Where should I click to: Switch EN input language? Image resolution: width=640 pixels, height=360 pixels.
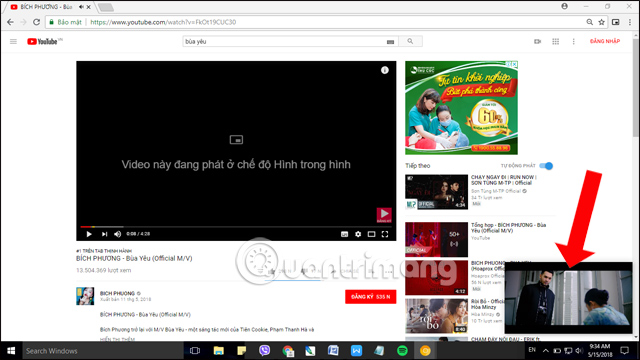pyautogui.click(x=532, y=350)
